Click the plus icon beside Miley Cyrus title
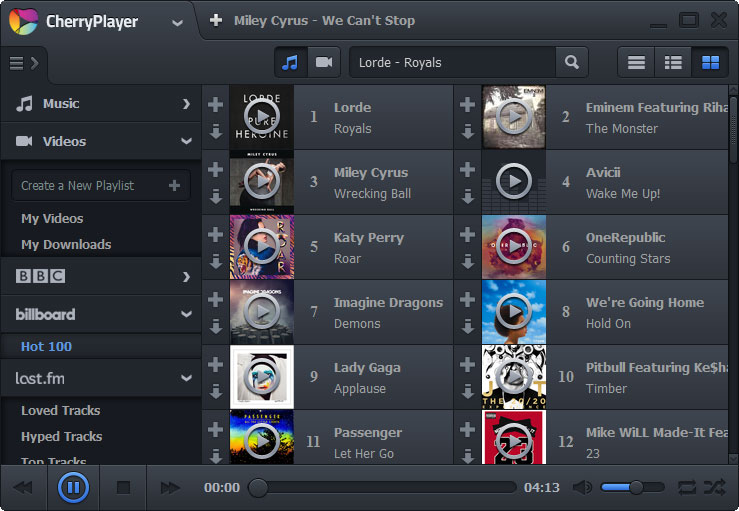 (x=216, y=20)
